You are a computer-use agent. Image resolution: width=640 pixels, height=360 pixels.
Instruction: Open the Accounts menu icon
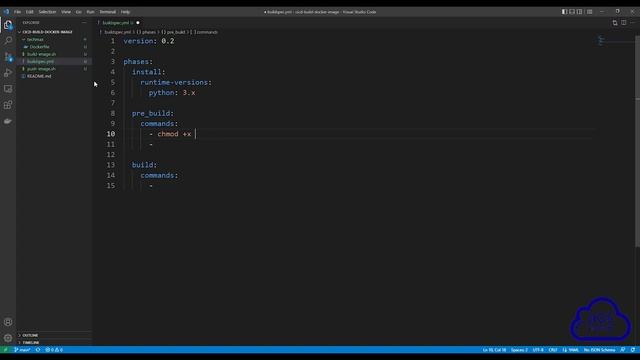tap(8, 322)
